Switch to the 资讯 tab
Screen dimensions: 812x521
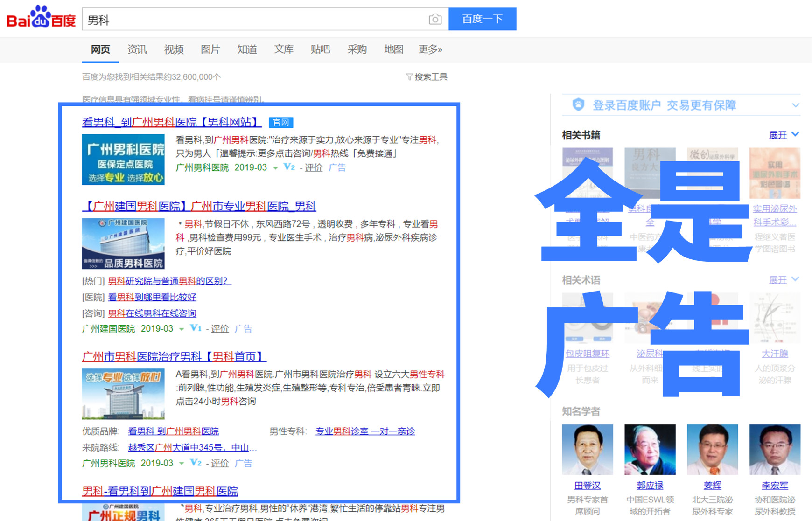tap(137, 49)
